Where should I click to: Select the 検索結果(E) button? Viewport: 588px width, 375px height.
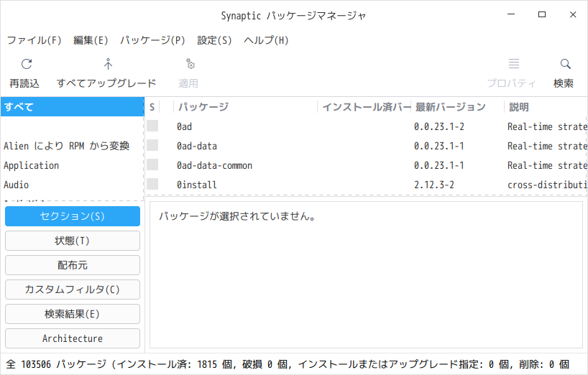73,314
